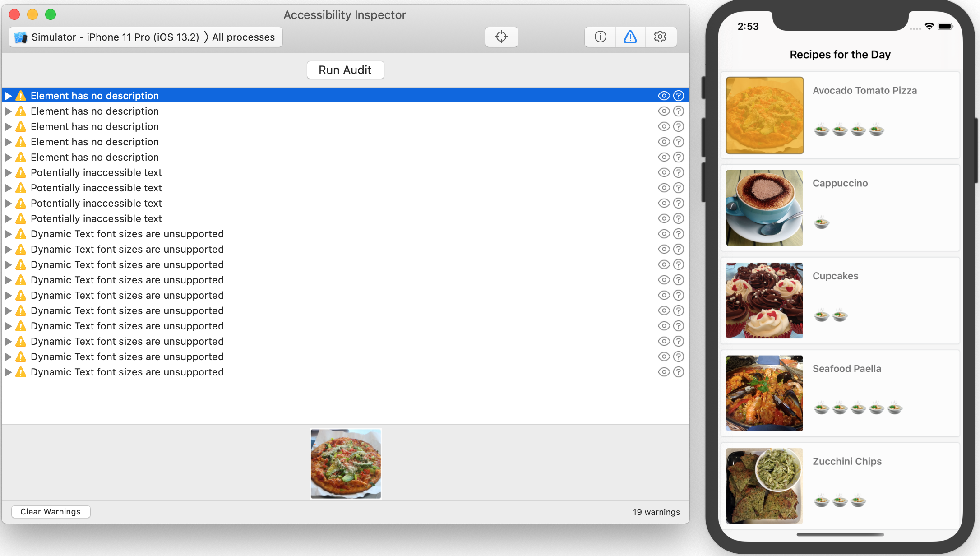Image resolution: width=980 pixels, height=556 pixels.
Task: Tap the Seafood Paella recipe in simulator
Action: click(840, 393)
